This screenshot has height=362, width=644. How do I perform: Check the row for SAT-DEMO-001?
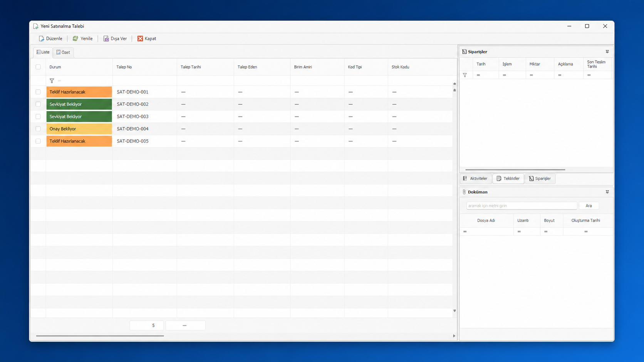click(38, 92)
